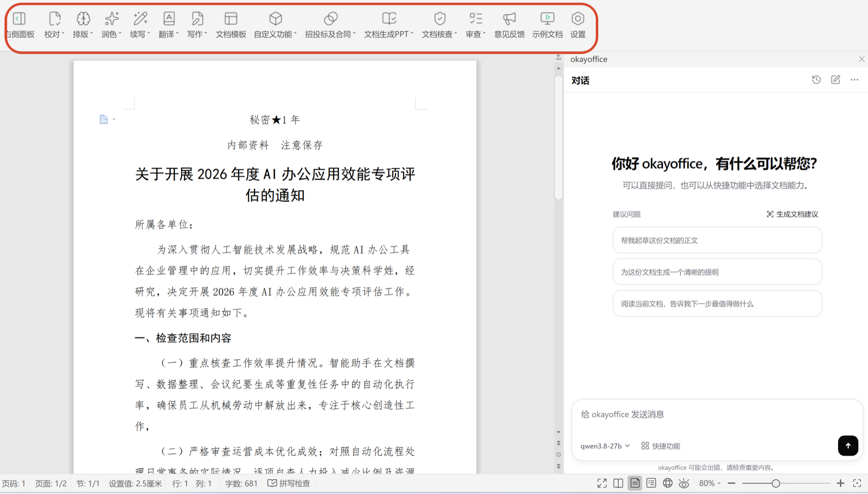
Task: Switch to web layout view
Action: 668,483
